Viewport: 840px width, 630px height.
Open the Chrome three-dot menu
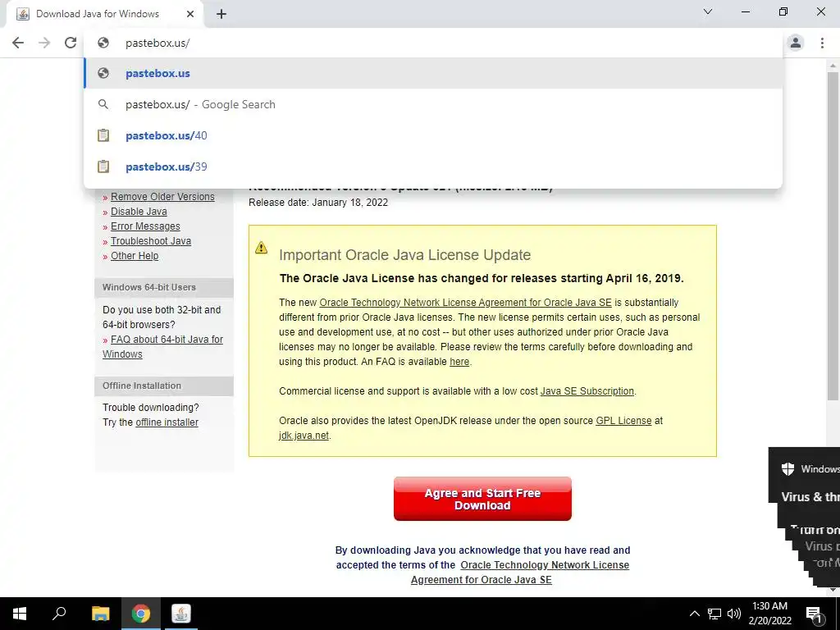(822, 43)
